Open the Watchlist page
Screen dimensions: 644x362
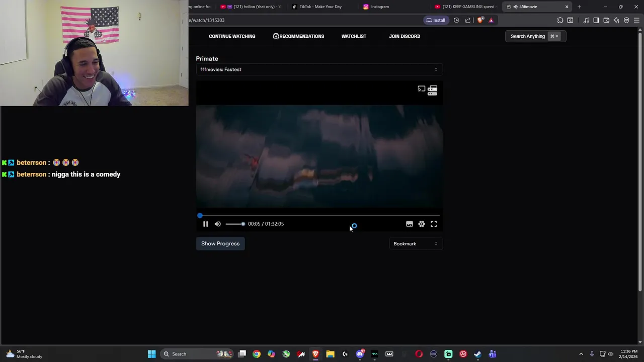pyautogui.click(x=354, y=36)
